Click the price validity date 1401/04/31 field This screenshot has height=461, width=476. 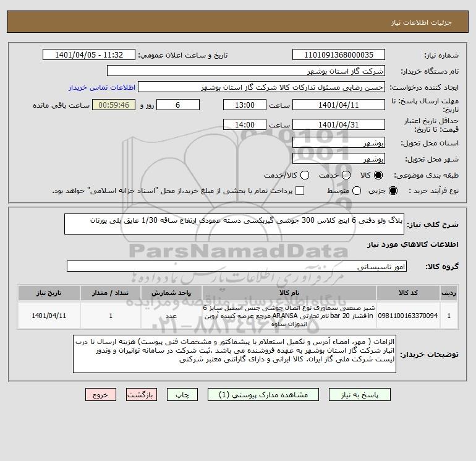(x=339, y=125)
